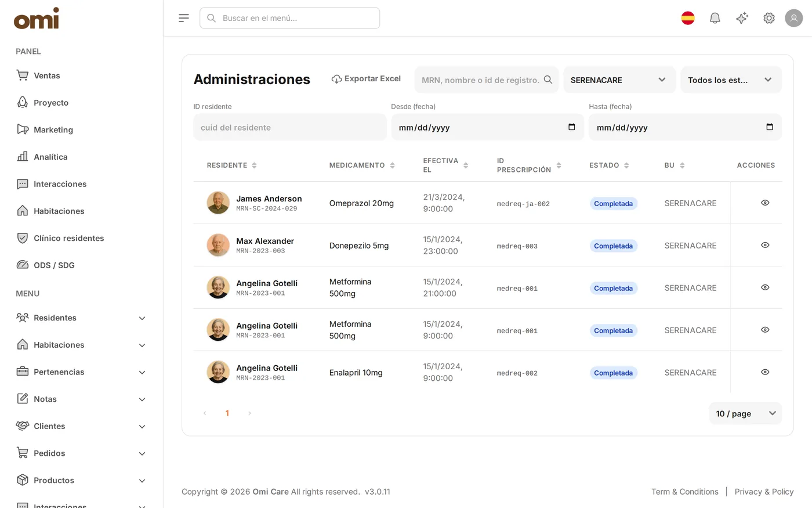
Task: Open the Todos los estados filter dropdown
Action: (x=731, y=80)
